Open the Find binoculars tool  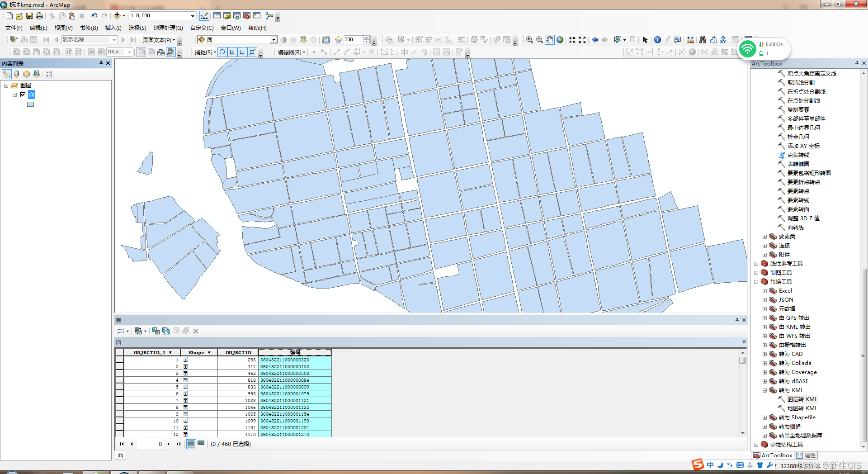click(x=703, y=40)
